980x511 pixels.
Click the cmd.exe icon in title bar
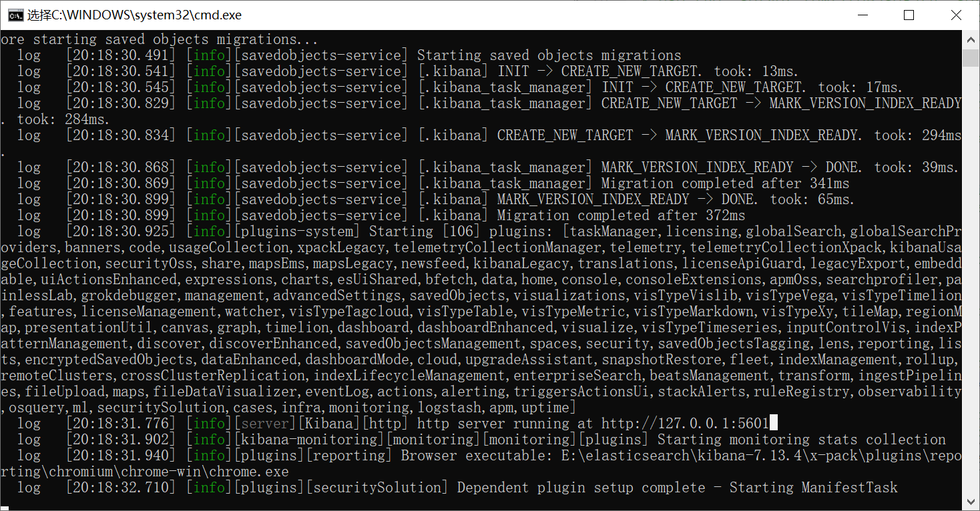15,15
